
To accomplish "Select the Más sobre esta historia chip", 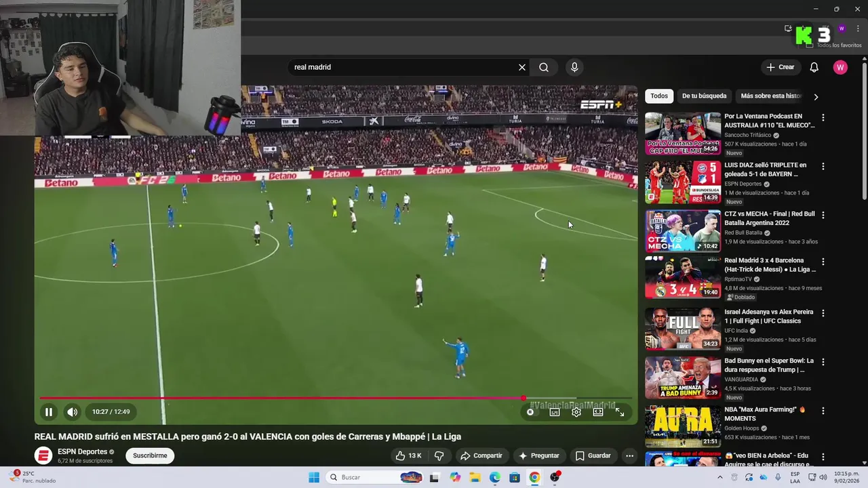I will [x=771, y=96].
